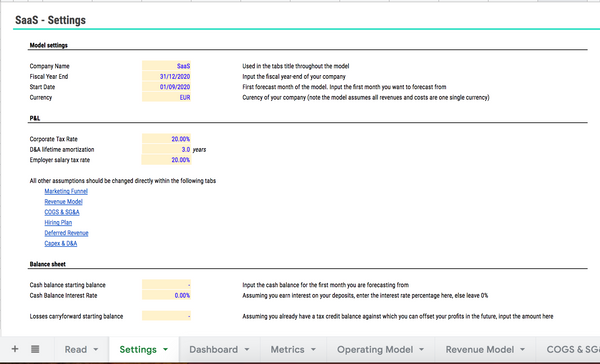Image resolution: width=600 pixels, height=364 pixels.
Task: Add a new sheet with plus icon
Action: click(x=15, y=349)
